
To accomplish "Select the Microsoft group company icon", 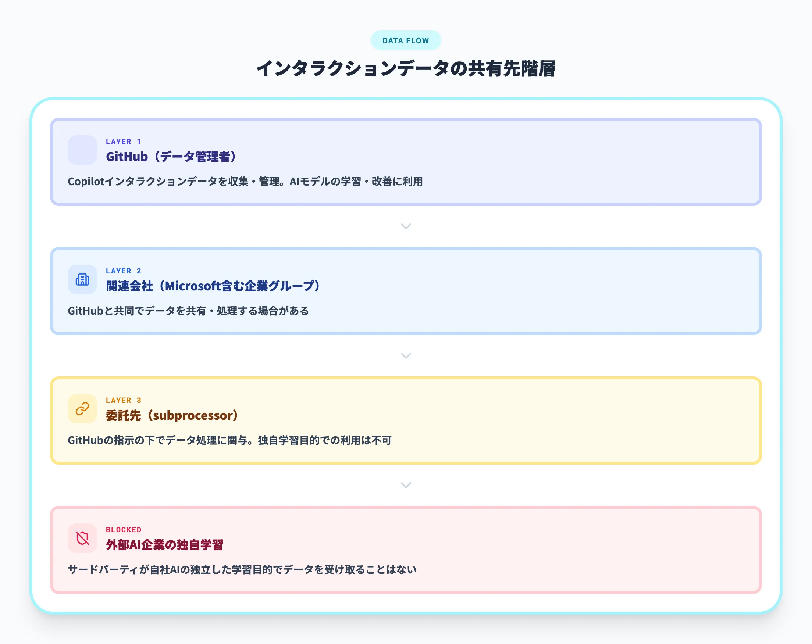I will pyautogui.click(x=82, y=279).
